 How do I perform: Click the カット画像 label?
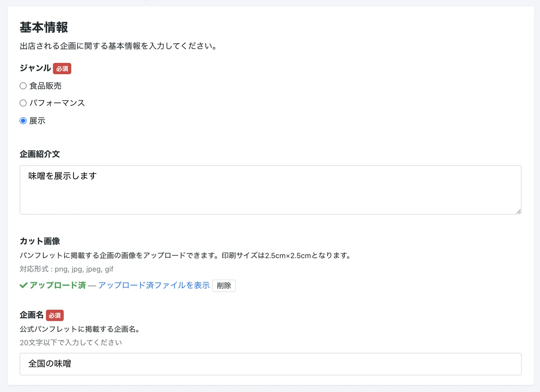tap(40, 241)
